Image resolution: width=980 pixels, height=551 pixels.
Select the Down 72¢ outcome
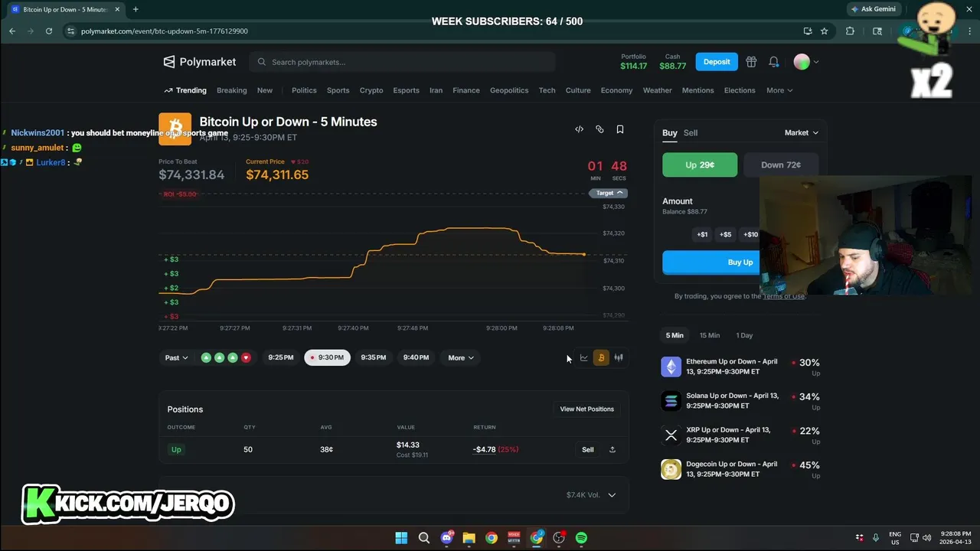click(781, 165)
